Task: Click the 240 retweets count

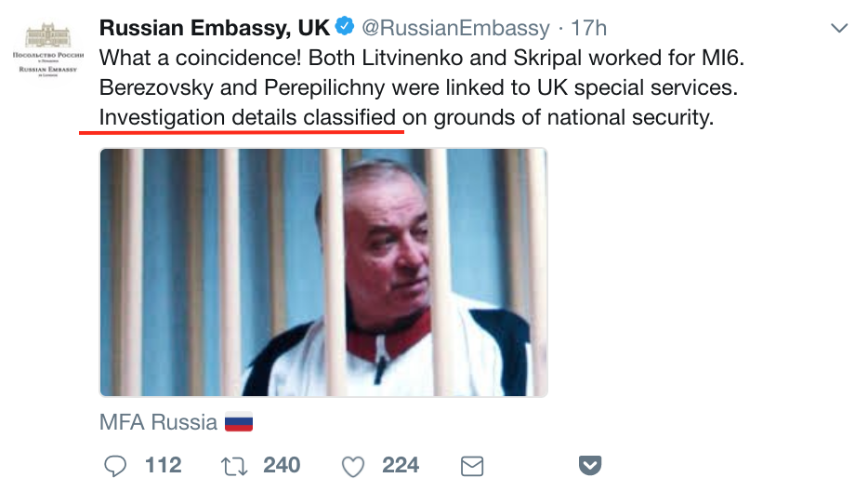Action: 282,464
